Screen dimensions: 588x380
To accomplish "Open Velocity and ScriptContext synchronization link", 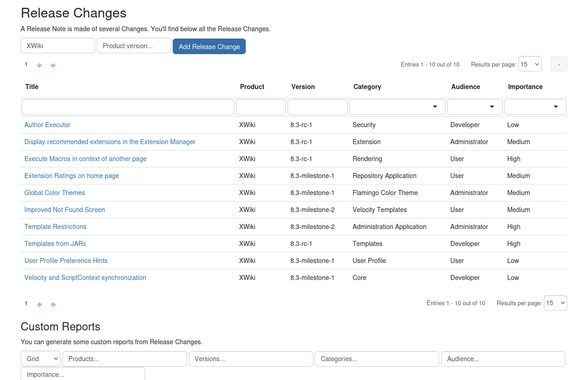I will pos(85,278).
